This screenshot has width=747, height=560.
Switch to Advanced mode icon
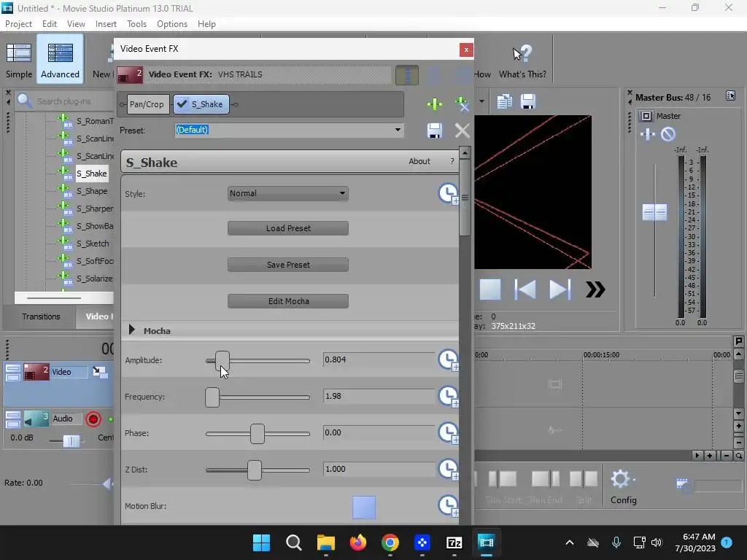60,53
